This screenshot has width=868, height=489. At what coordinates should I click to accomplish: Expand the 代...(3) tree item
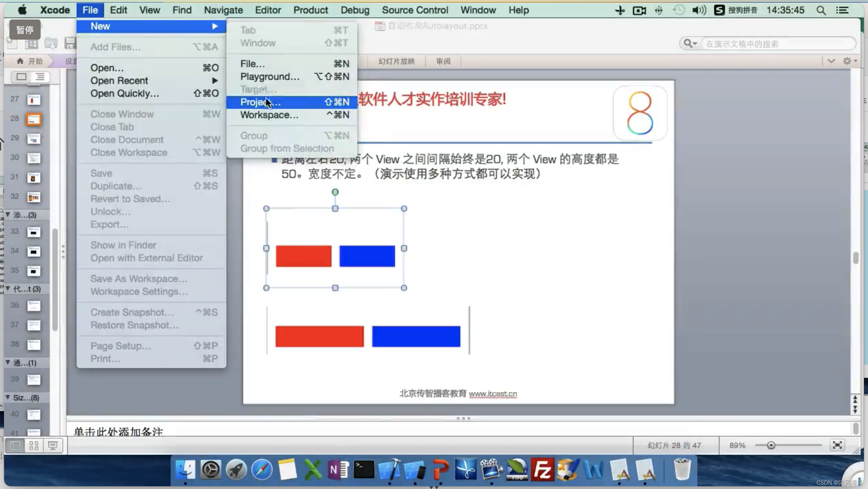[x=8, y=288]
